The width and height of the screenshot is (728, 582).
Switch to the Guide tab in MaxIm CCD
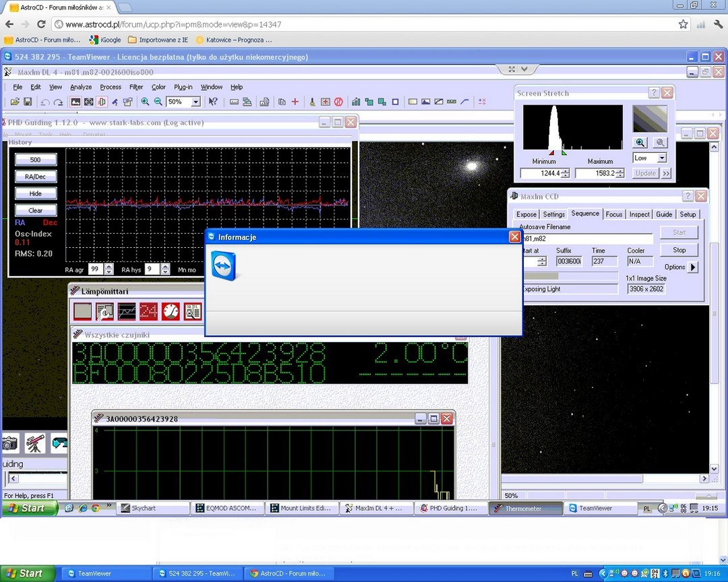[x=664, y=214]
